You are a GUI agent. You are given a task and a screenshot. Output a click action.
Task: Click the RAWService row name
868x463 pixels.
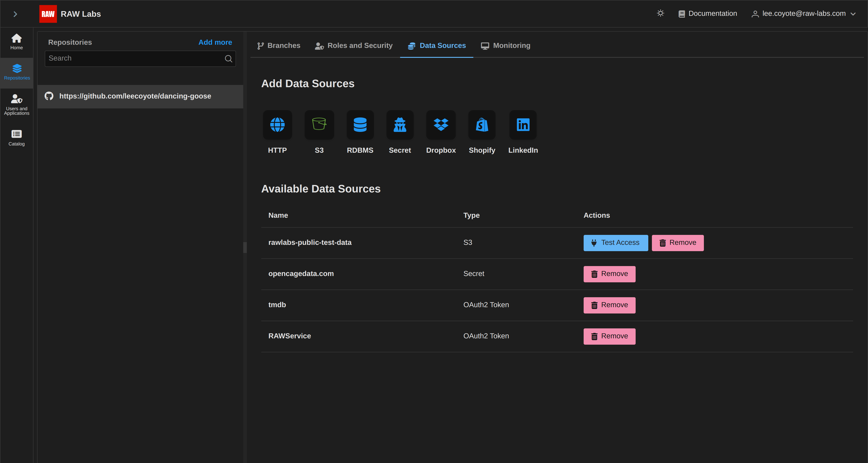289,336
